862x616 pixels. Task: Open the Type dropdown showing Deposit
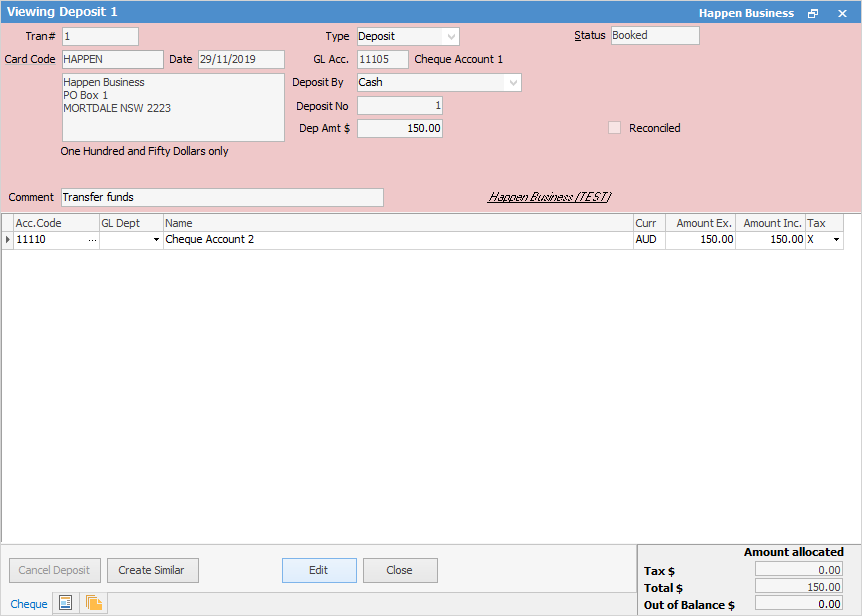point(451,35)
